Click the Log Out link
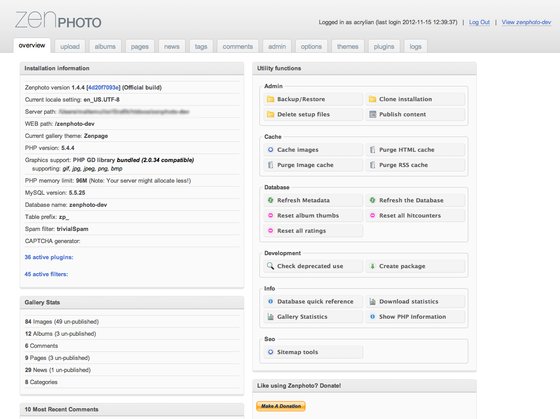Image resolution: width=560 pixels, height=419 pixels. (479, 22)
